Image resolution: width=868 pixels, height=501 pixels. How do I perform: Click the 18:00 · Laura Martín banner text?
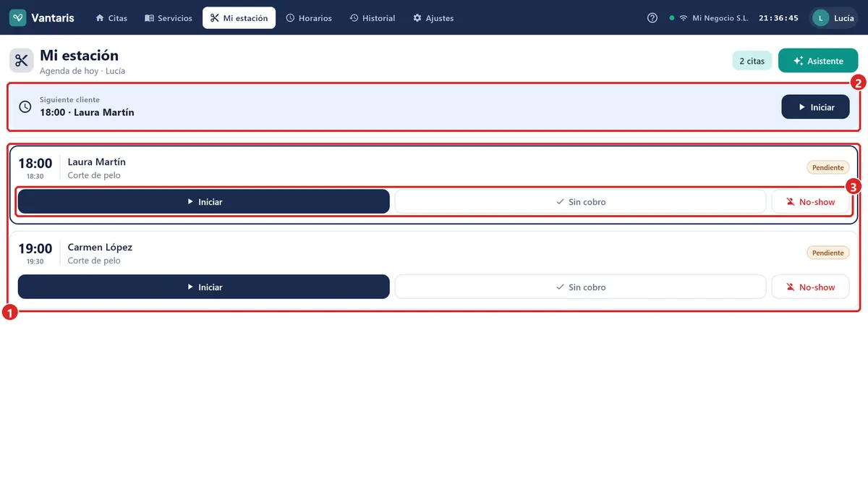[x=87, y=112]
